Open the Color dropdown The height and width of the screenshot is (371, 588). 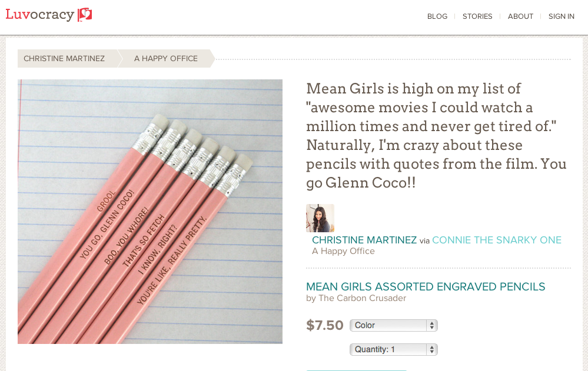(394, 325)
